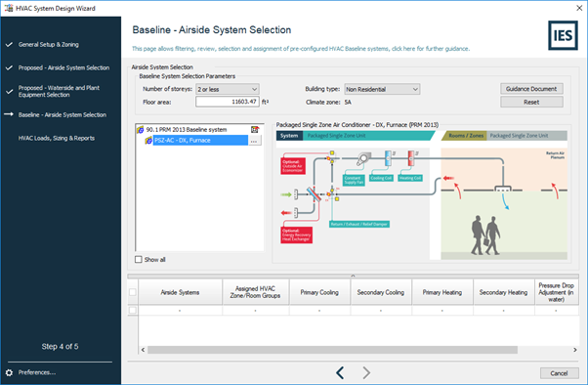This screenshot has width=588, height=385.
Task: Select PSZ-AC - DX, Furnace tree item
Action: click(x=200, y=141)
